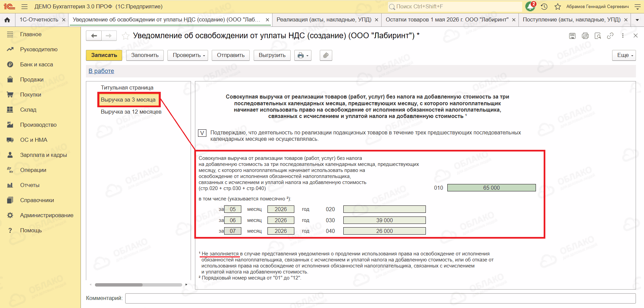Click the user name Абрамов Геннадий Сергеевич
Screen dimensions: 644x308
coord(597,6)
